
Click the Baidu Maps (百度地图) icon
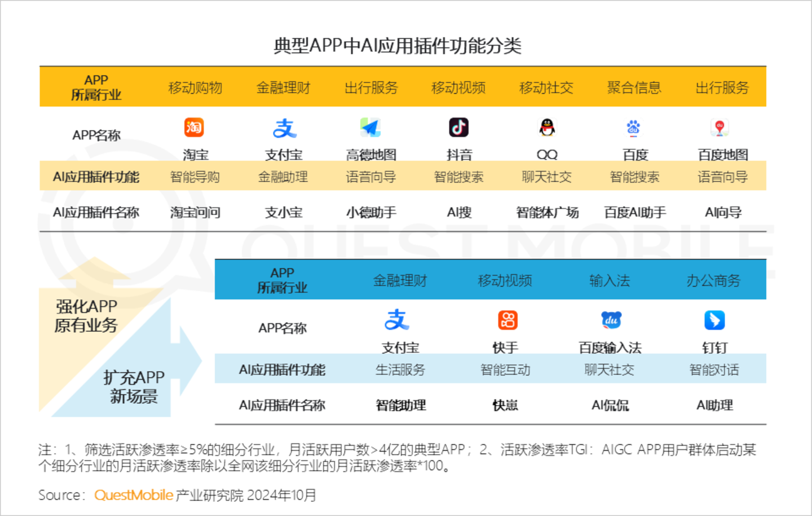[x=720, y=127]
